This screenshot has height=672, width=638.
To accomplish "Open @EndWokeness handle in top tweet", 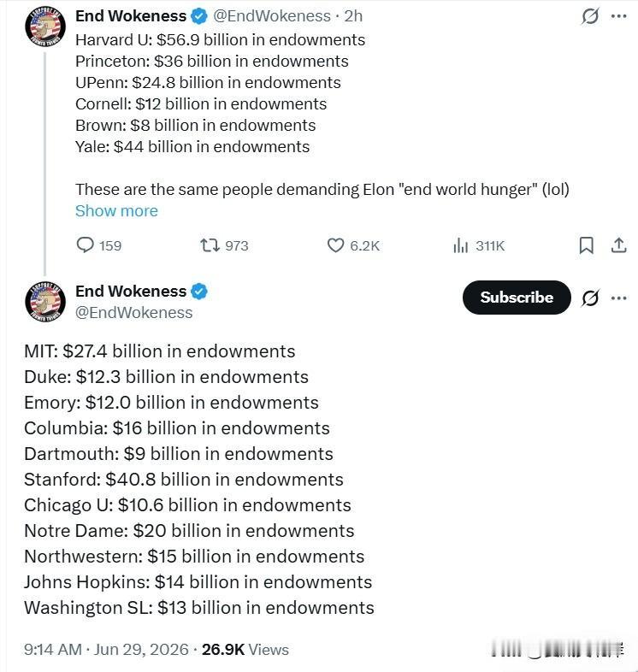I will click(272, 16).
